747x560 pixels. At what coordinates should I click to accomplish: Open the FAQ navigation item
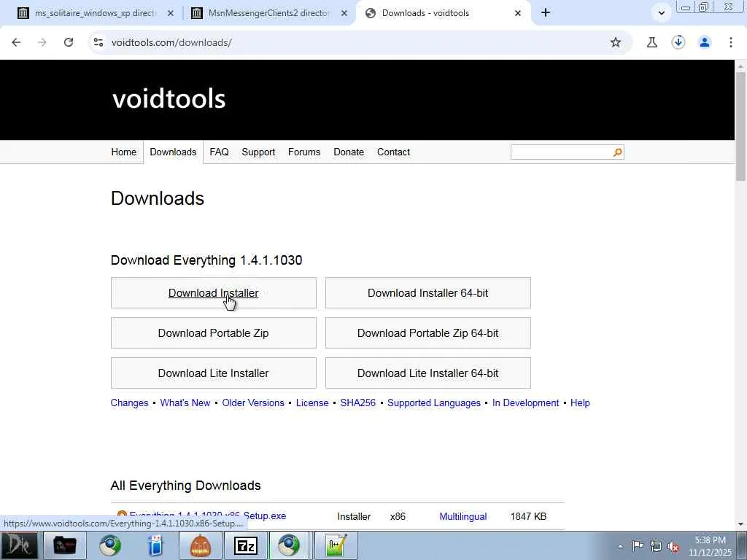pyautogui.click(x=219, y=152)
